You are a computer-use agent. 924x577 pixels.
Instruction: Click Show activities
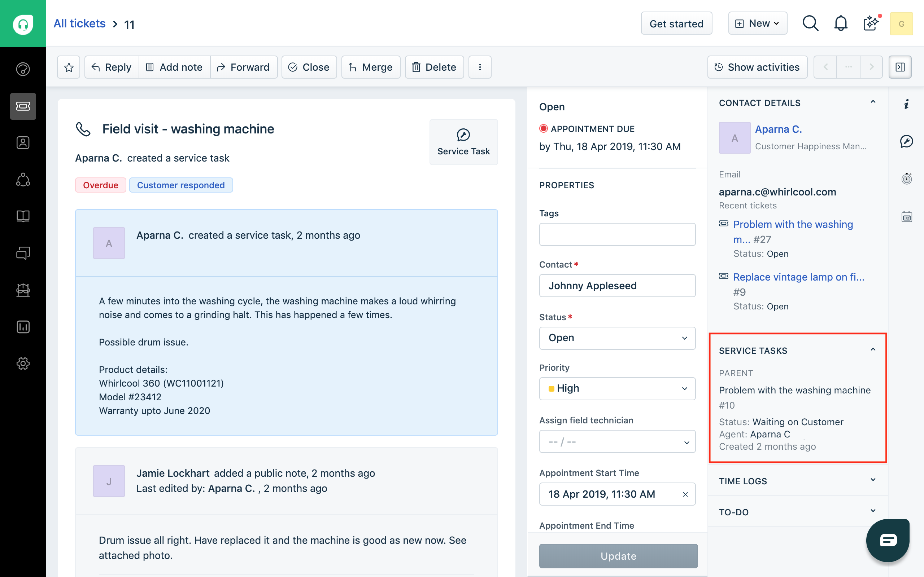click(x=757, y=67)
